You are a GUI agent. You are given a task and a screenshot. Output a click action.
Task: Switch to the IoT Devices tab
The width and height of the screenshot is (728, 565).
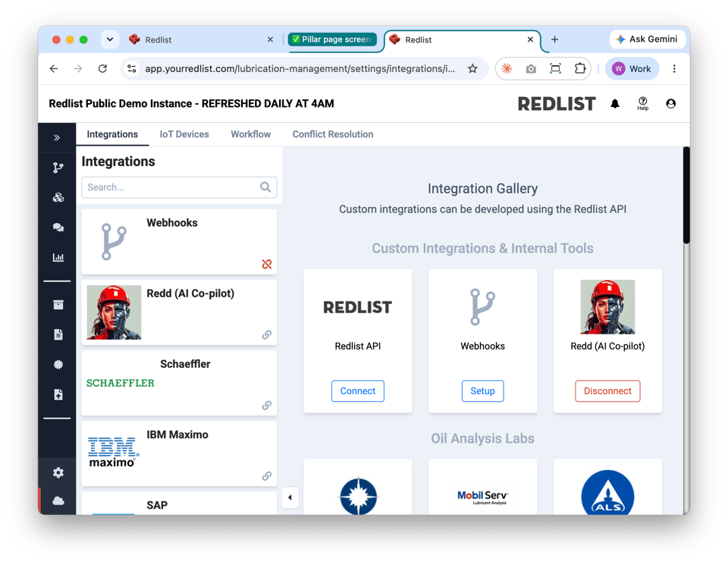click(x=184, y=134)
